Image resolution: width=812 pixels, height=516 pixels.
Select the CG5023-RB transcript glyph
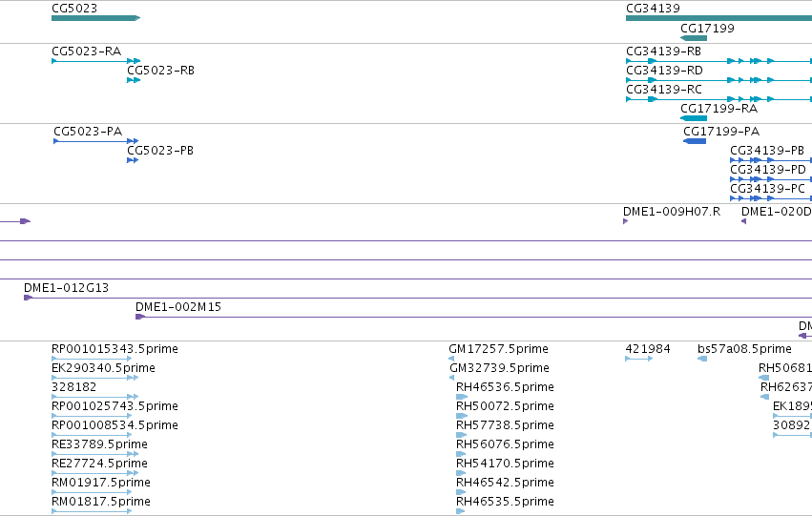(x=134, y=80)
